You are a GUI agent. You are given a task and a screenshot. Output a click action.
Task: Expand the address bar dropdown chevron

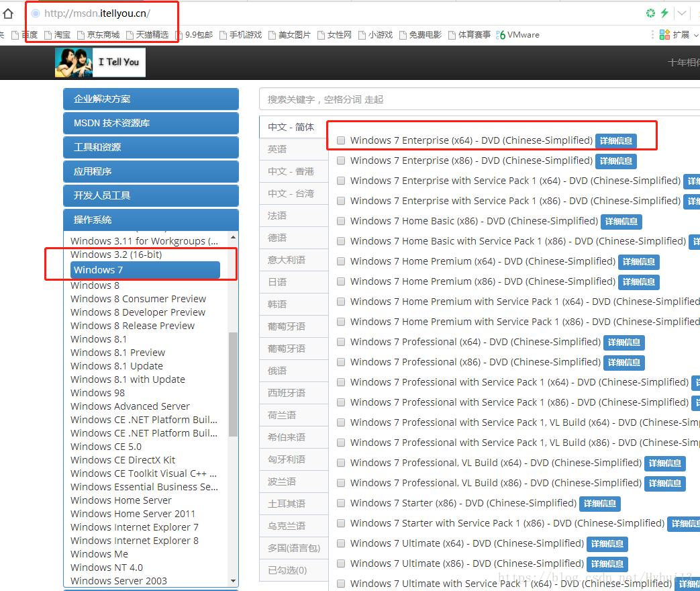pyautogui.click(x=682, y=13)
